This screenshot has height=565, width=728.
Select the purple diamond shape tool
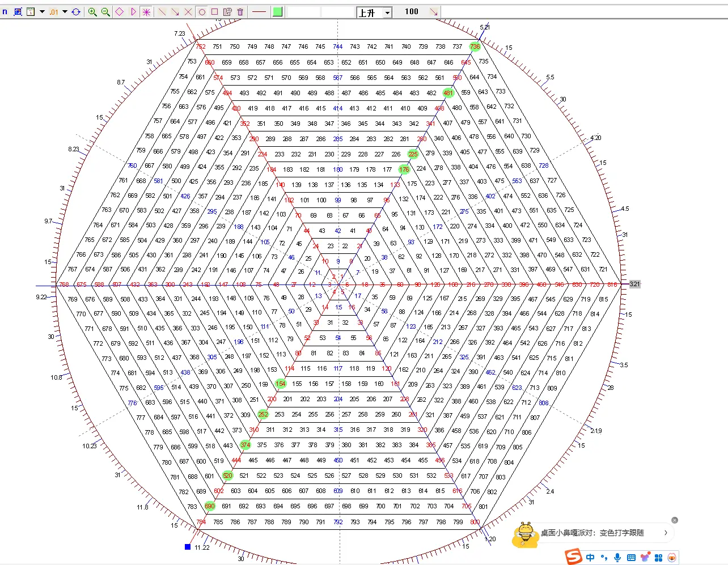coord(120,11)
